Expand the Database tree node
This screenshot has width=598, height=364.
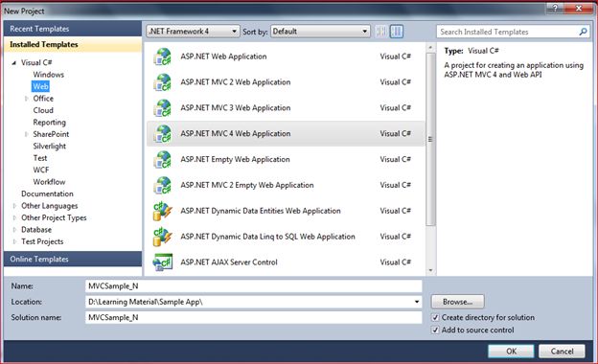click(14, 230)
